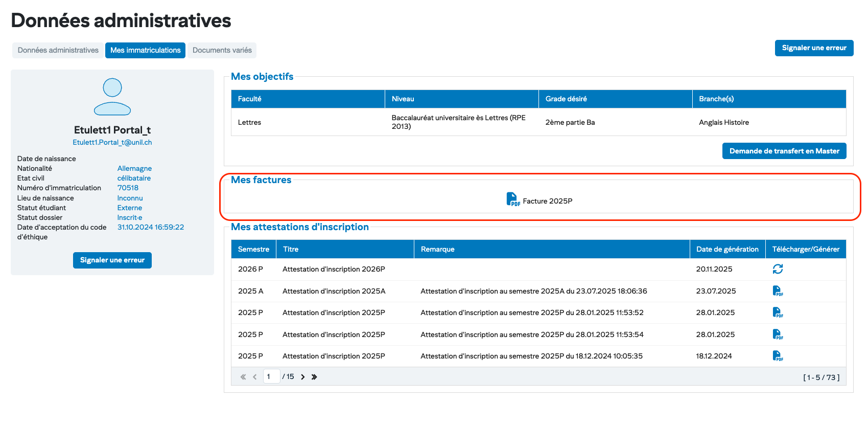Viewport: 868px width, 424px height.
Task: Click the Facture 2025P PDF icon
Action: click(512, 199)
